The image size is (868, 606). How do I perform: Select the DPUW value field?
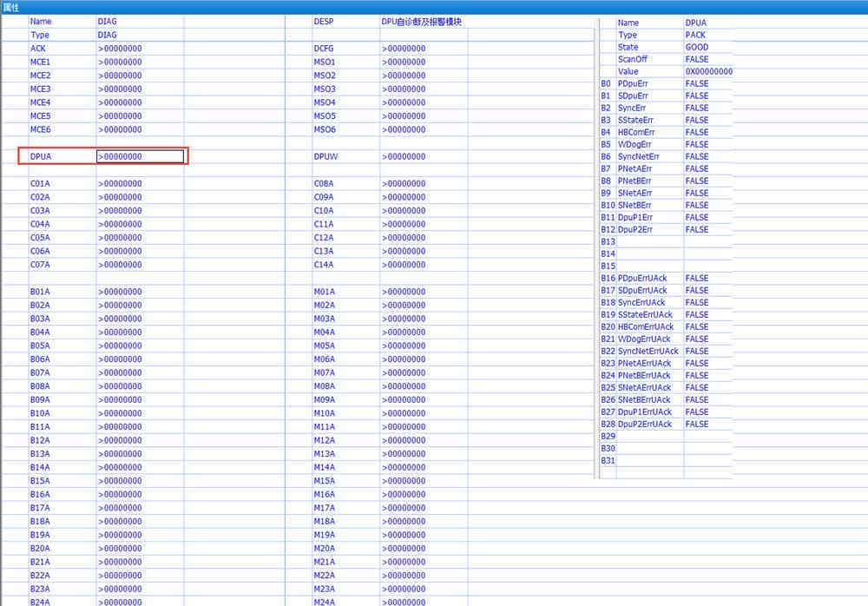pos(424,156)
